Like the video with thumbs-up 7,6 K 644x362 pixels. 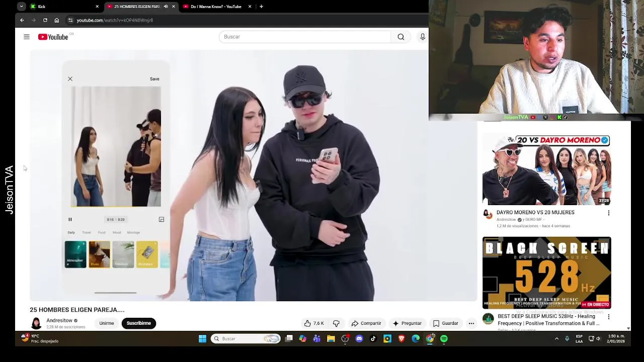tap(314, 323)
